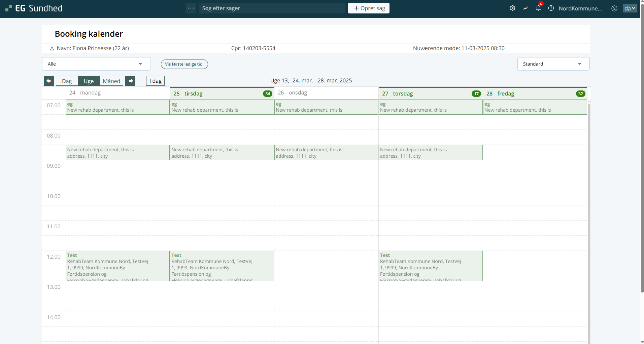Select the Test slot on torsdag at 12.00

[430, 266]
